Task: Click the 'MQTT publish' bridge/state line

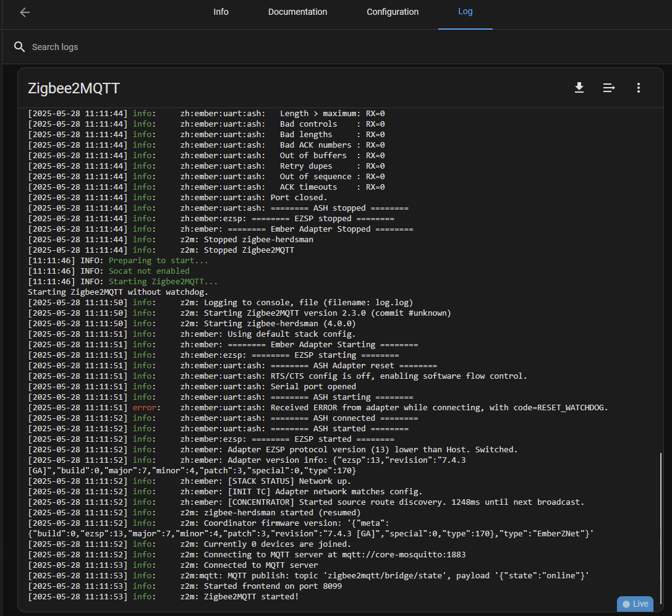Action: pyautogui.click(x=308, y=575)
